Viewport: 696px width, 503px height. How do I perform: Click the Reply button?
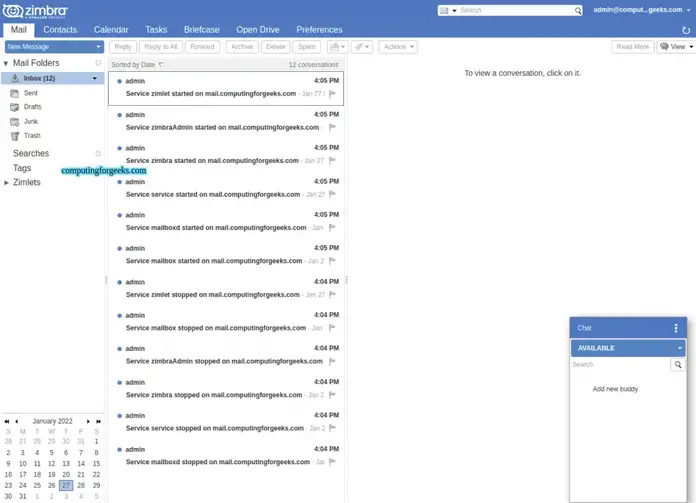tap(123, 47)
